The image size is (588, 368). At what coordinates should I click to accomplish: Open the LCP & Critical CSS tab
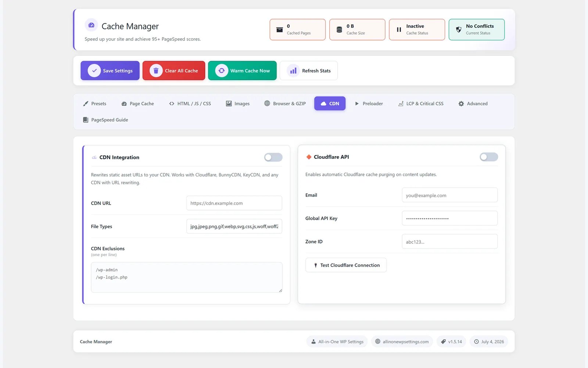pos(421,104)
